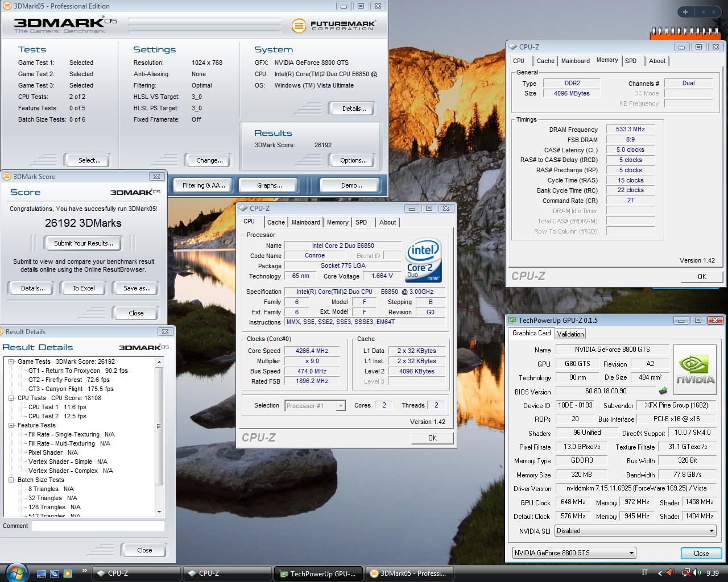
Task: Click Details button in 3DMark Score window
Action: pyautogui.click(x=32, y=288)
